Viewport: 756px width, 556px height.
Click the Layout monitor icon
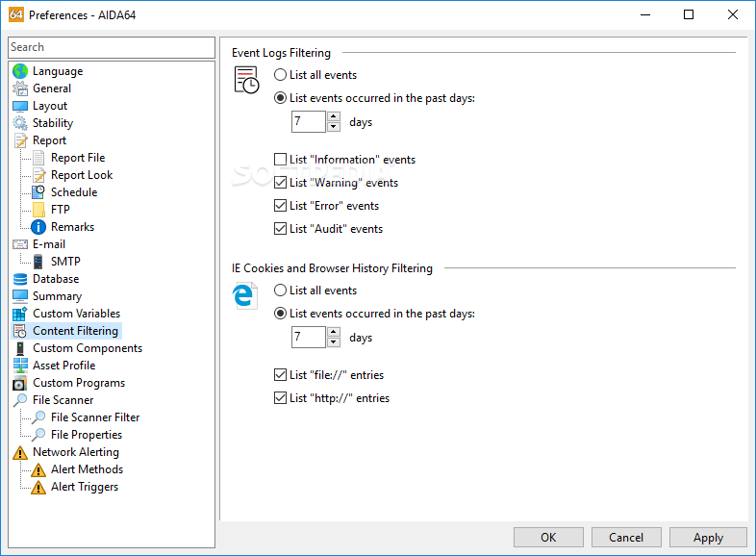(x=20, y=106)
